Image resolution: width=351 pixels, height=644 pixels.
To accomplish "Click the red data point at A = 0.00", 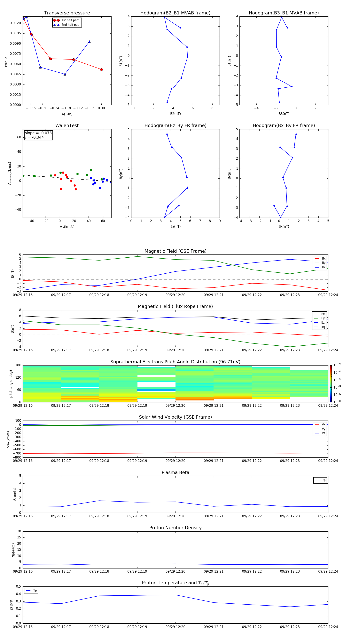I will tap(101, 69).
